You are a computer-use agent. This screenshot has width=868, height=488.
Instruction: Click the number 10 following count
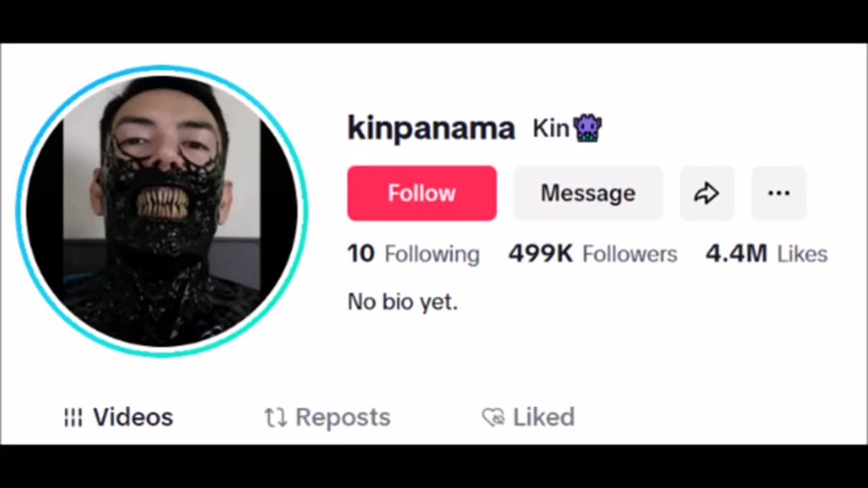point(361,253)
